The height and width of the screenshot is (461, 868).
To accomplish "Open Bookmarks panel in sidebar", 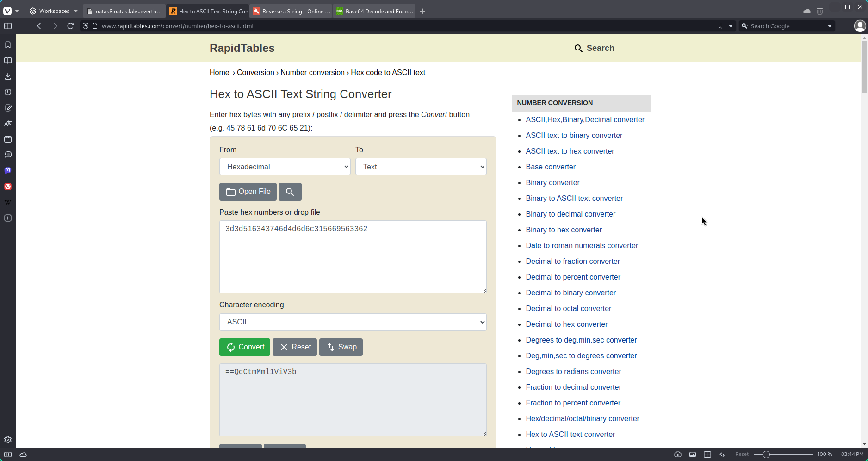I will click(8, 45).
